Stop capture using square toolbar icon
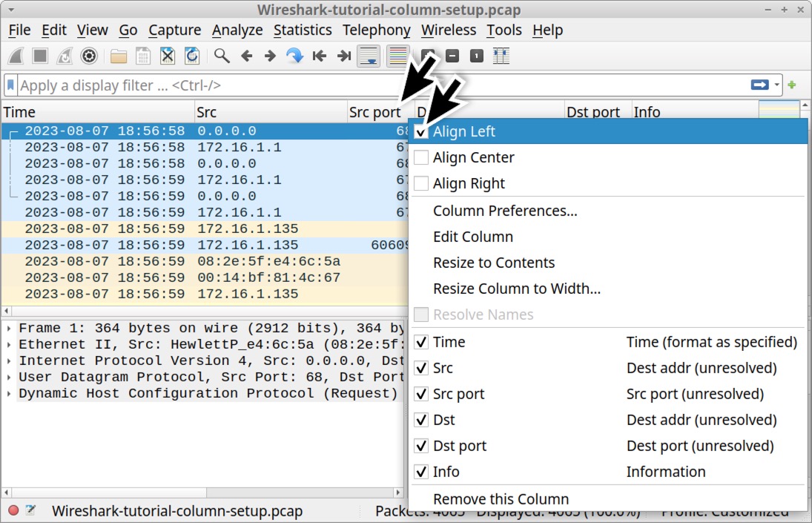Image resolution: width=812 pixels, height=523 pixels. (x=40, y=56)
